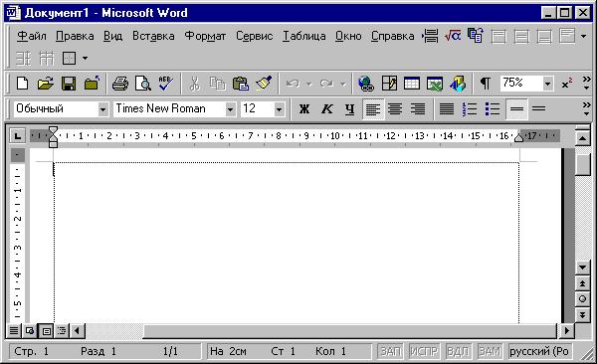
Task: Open the font size 12 dropdown
Action: pyautogui.click(x=279, y=109)
